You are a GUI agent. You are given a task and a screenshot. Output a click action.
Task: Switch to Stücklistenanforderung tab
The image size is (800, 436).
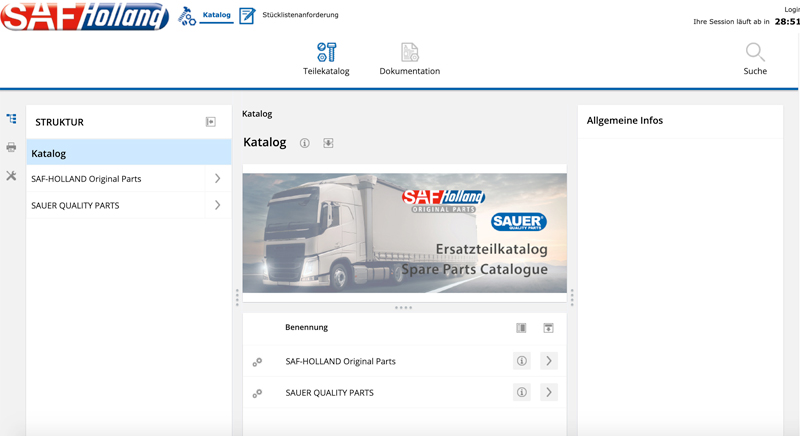[299, 15]
